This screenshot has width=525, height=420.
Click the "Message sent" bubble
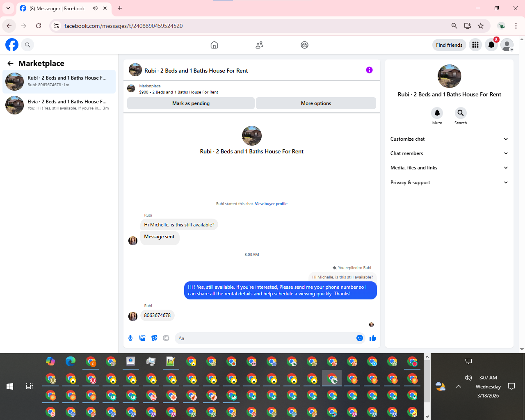160,237
